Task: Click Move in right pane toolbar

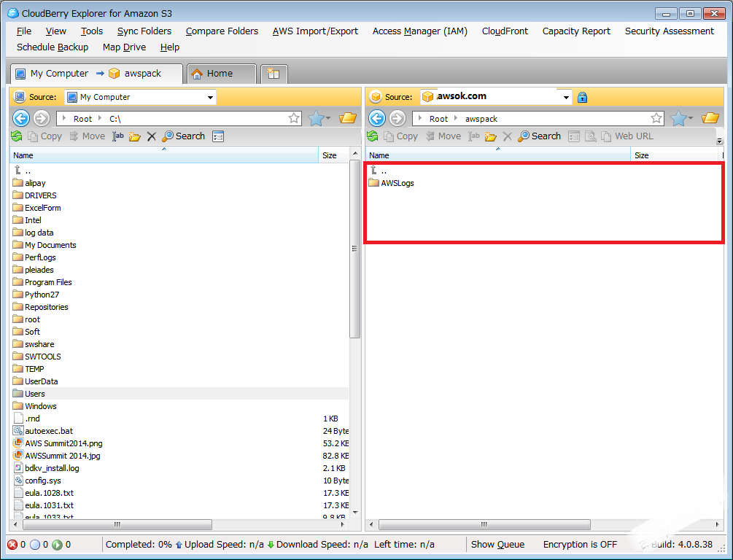Action: 443,136
